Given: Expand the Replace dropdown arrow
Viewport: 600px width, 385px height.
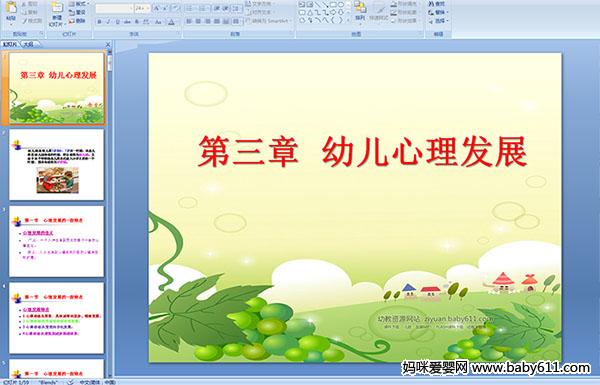Looking at the screenshot, I should (x=447, y=12).
